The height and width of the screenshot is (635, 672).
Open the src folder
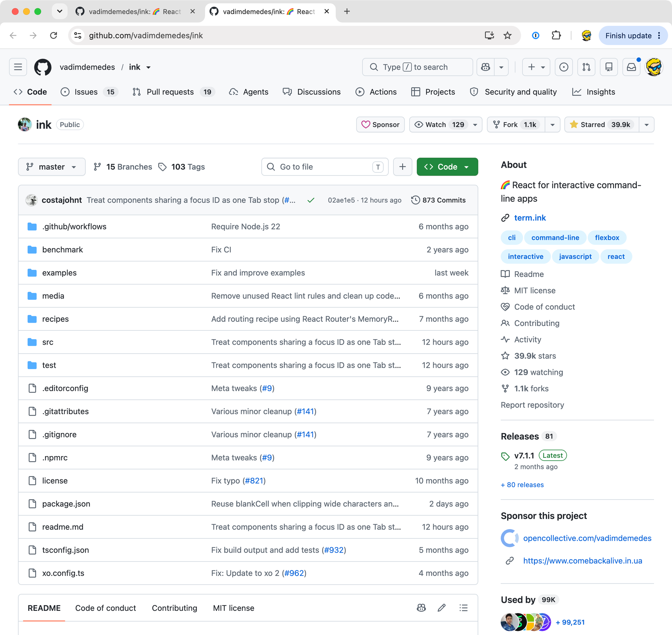click(x=48, y=342)
